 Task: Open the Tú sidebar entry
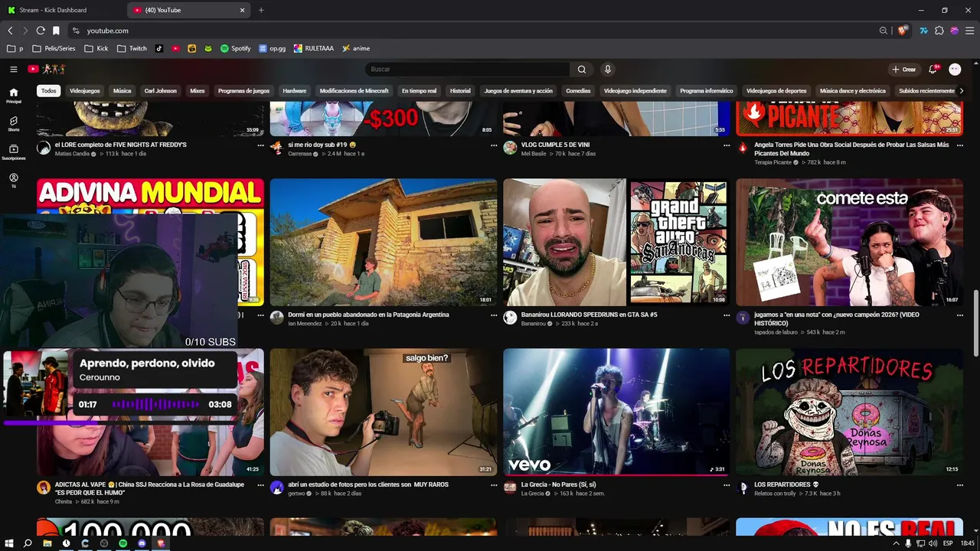[x=13, y=181]
